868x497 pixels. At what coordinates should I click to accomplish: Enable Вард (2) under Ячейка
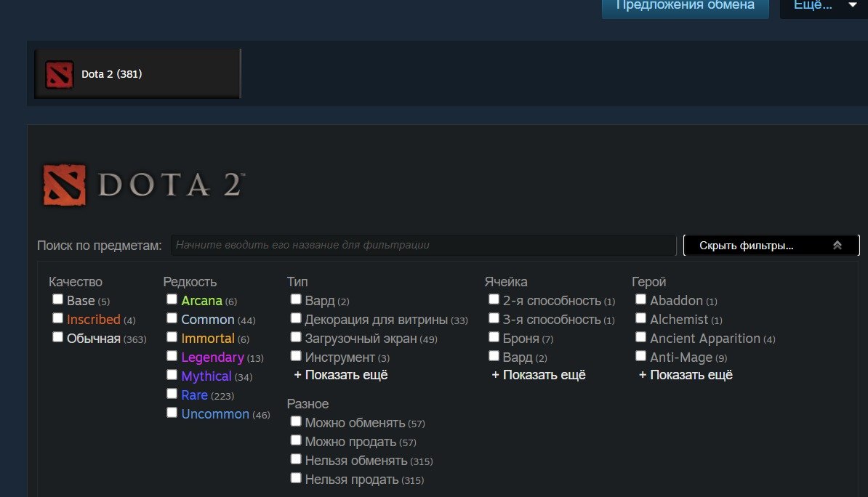click(494, 356)
